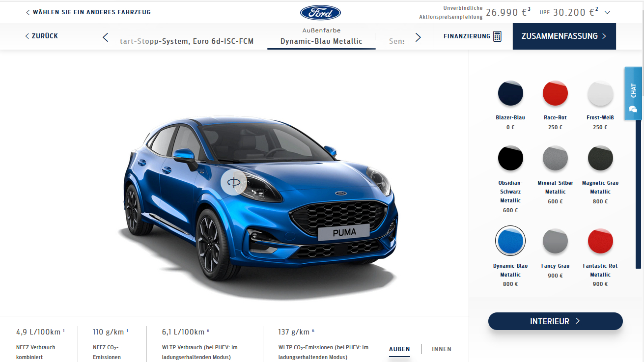
Task: Go to previous configuration step arrow
Action: [105, 37]
